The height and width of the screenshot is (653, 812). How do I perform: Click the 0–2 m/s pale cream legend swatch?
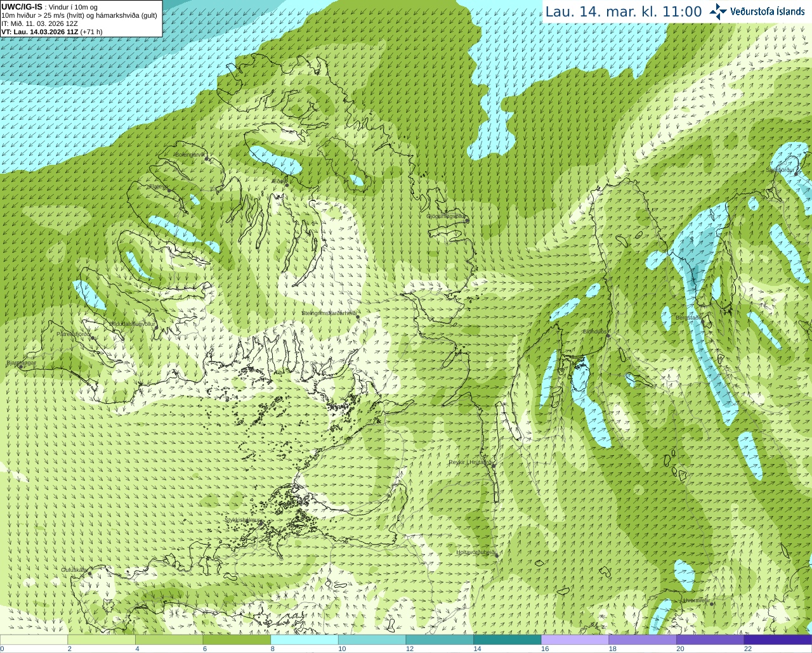(34, 640)
